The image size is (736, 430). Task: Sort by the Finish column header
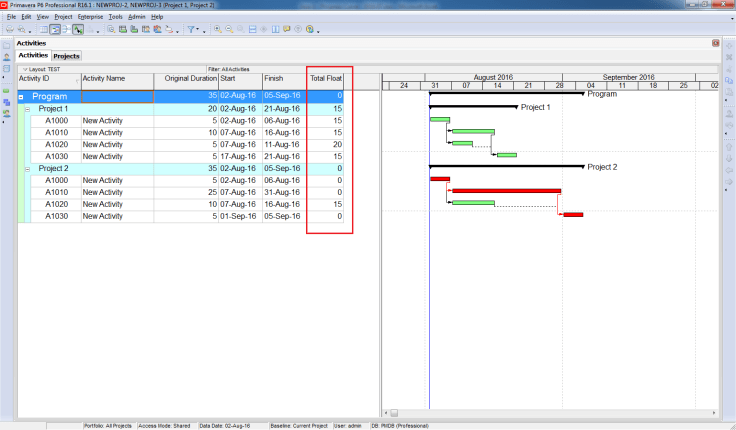point(284,81)
